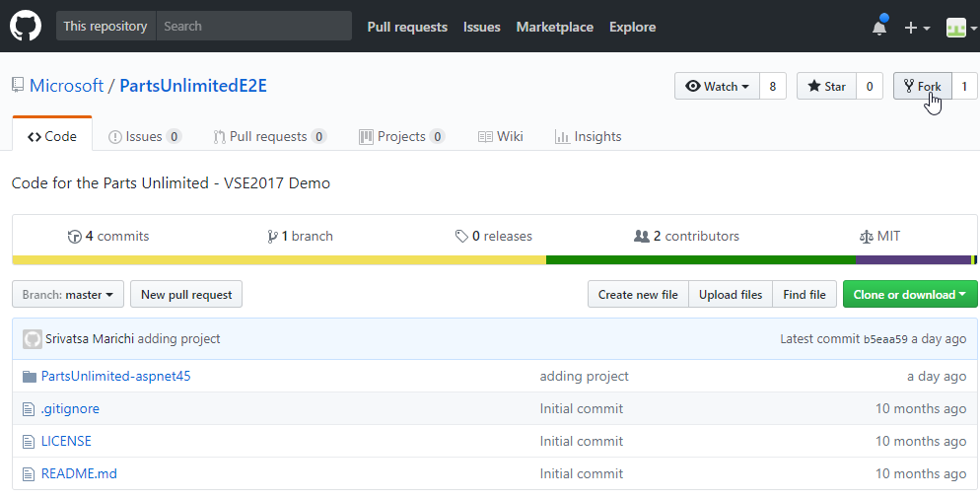Image resolution: width=980 pixels, height=499 pixels.
Task: Open the notifications bell
Action: pos(879,27)
